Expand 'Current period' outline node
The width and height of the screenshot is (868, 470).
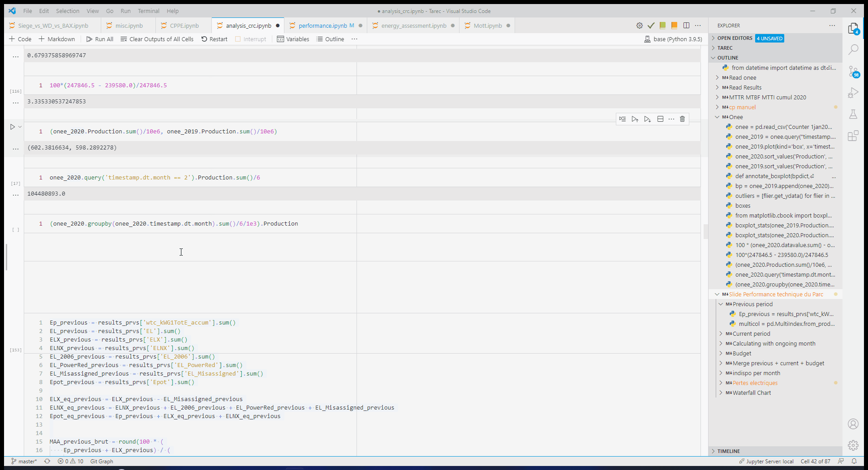(721, 334)
